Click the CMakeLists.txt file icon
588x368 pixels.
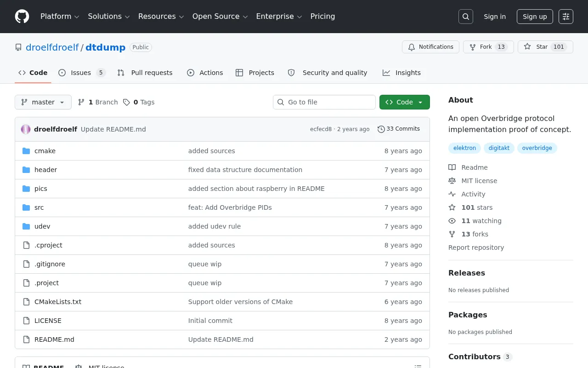[x=26, y=302]
